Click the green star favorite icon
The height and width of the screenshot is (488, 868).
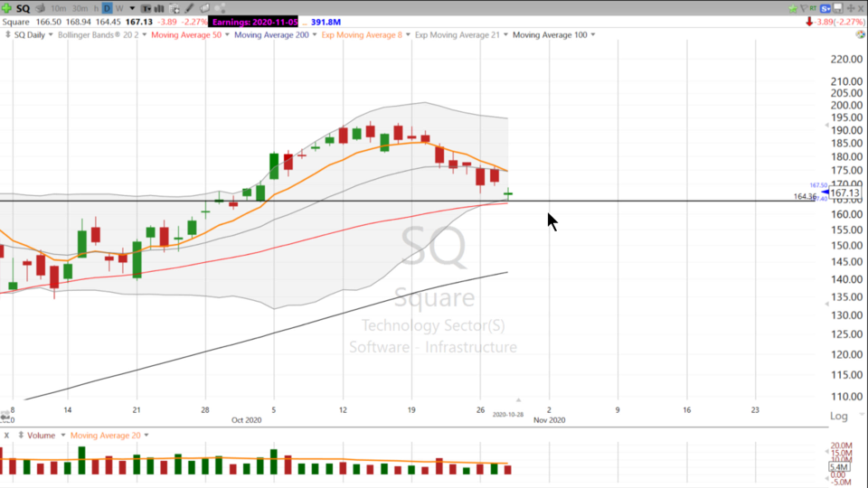pyautogui.click(x=793, y=8)
